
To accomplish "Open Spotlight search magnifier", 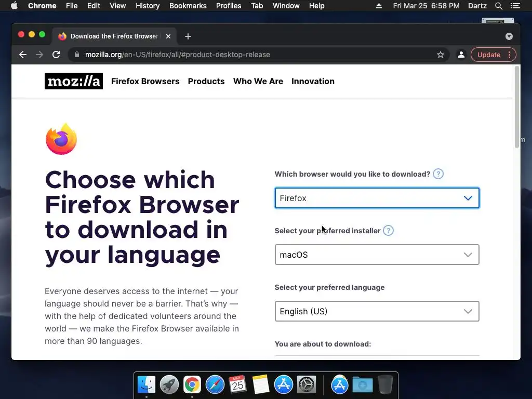I will point(499,6).
